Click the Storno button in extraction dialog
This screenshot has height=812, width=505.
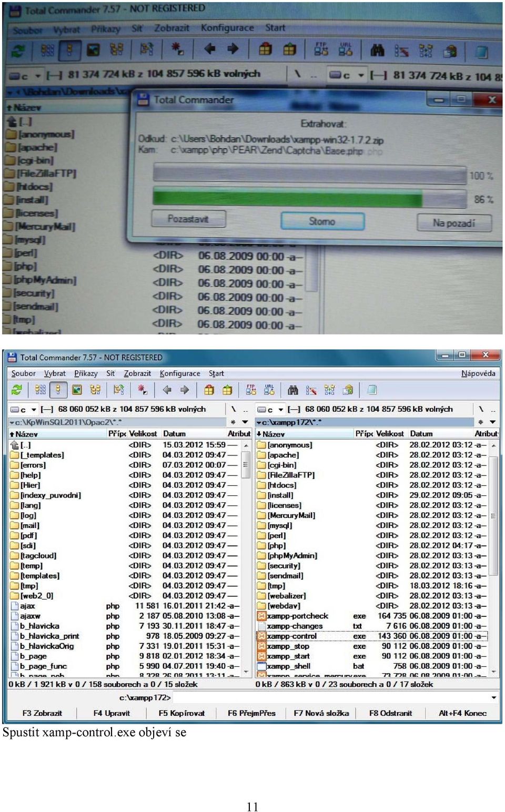[x=322, y=221]
